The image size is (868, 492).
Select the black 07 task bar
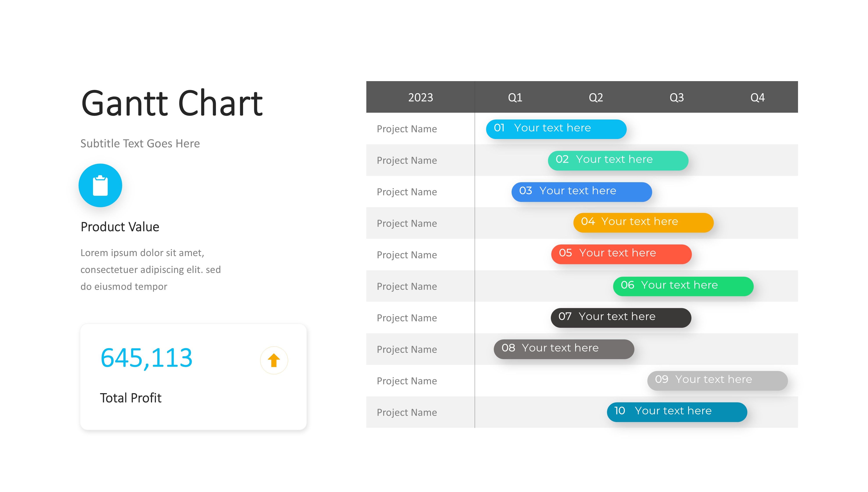point(621,317)
